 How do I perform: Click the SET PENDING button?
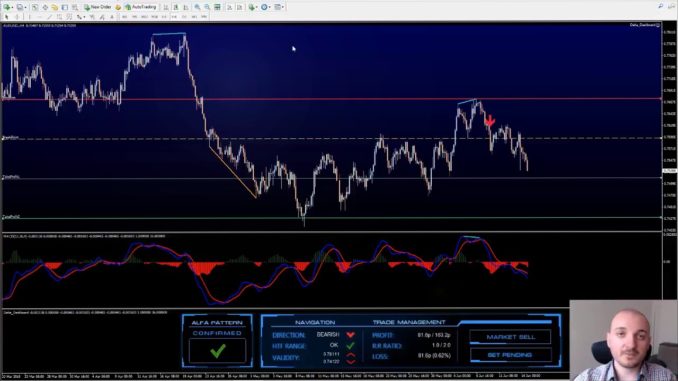[x=510, y=355]
